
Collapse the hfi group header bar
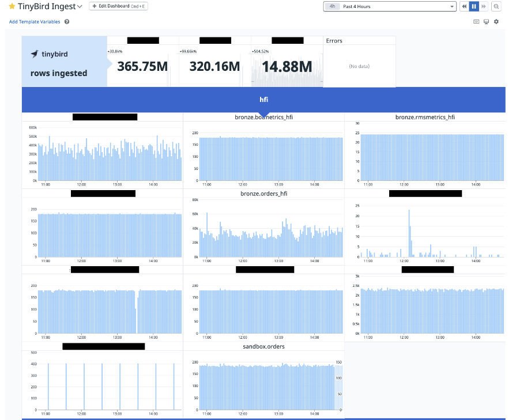pyautogui.click(x=263, y=100)
